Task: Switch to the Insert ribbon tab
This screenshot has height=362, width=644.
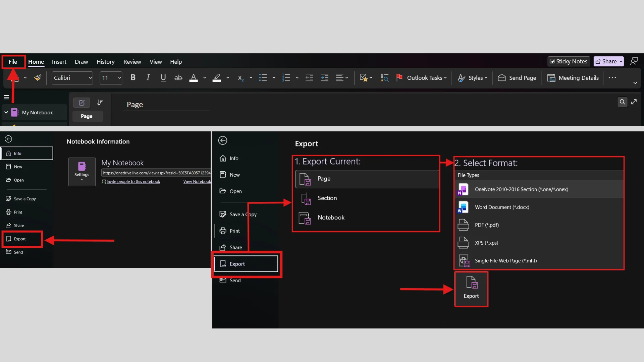Action: [x=59, y=62]
